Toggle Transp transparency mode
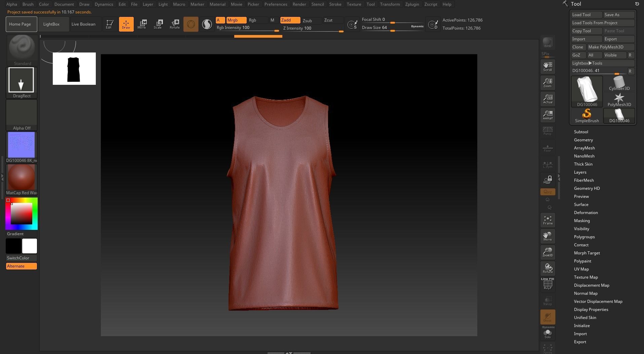 tap(548, 300)
